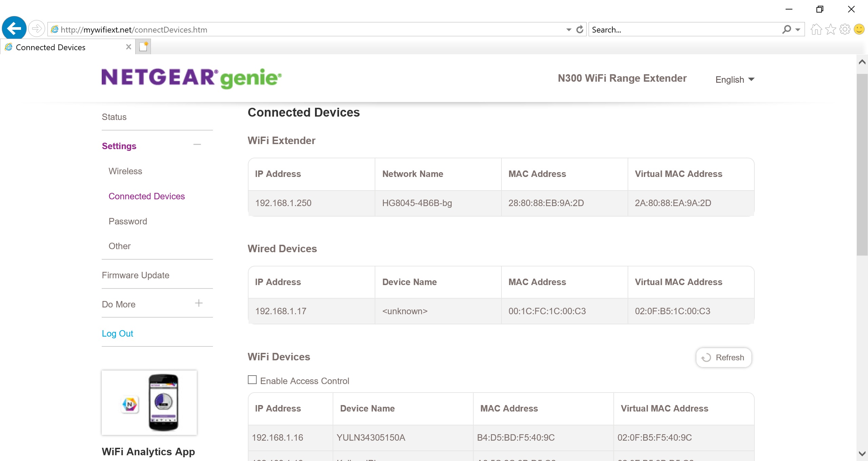Restore down the browser window

(x=820, y=9)
